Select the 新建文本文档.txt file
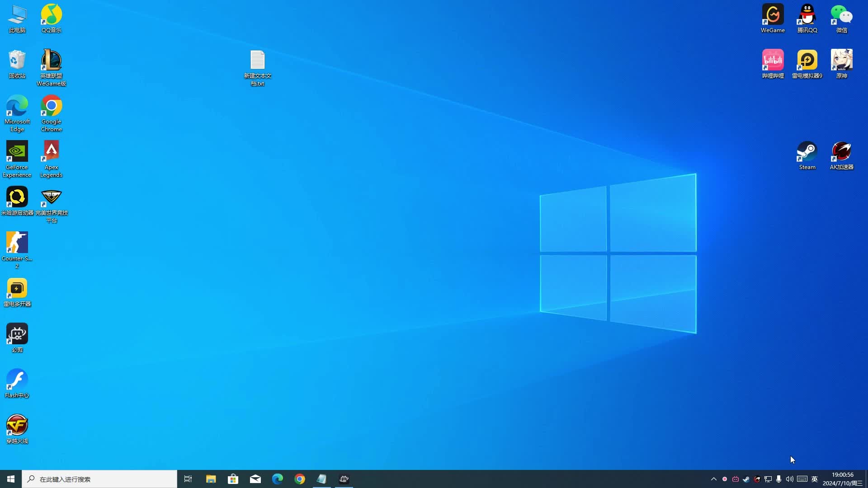 [258, 68]
